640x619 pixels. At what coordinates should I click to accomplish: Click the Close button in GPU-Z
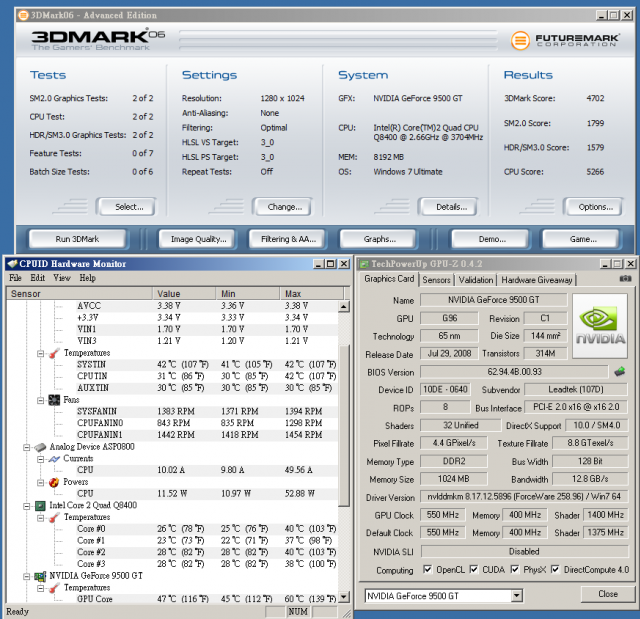point(607,594)
